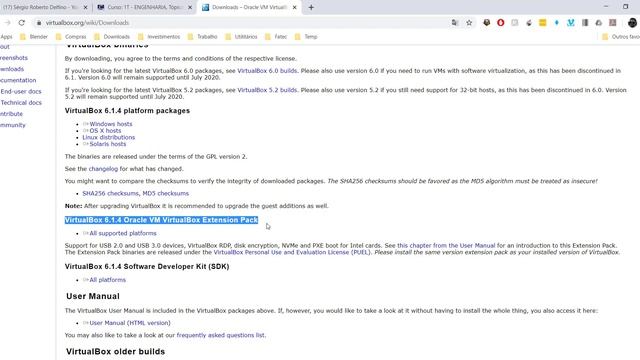Open the Documentation sidebar link
This screenshot has height=360, width=640.
18,80
